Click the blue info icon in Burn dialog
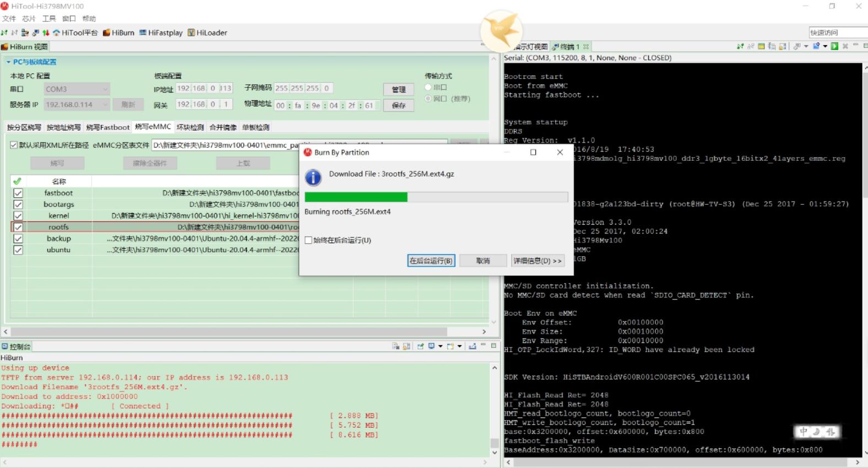Viewport: 868px width, 468px height. [313, 177]
